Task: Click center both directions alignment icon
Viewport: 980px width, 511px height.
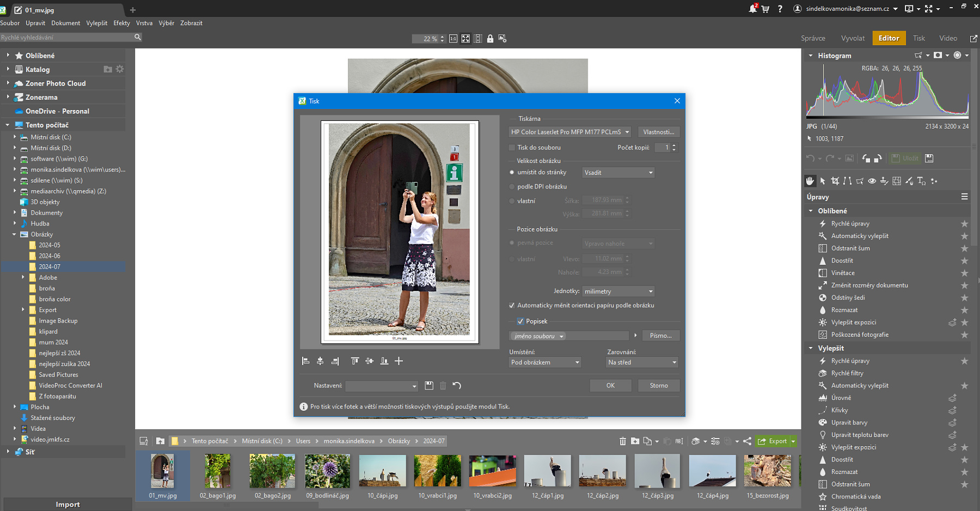Action: click(x=399, y=361)
